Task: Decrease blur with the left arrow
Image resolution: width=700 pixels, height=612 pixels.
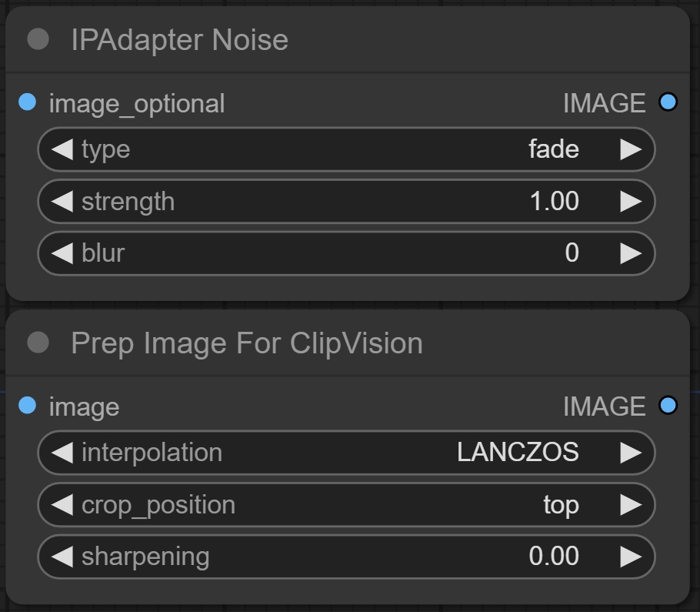Action: point(62,253)
